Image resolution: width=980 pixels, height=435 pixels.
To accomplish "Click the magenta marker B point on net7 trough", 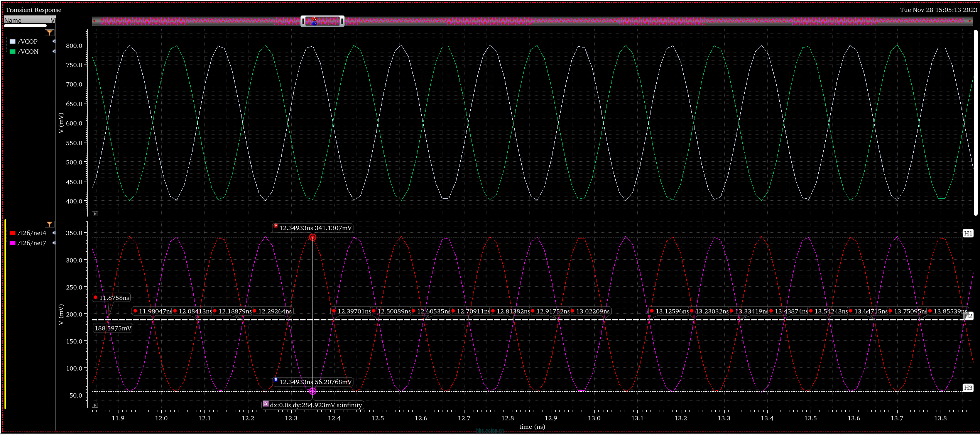I will coord(313,391).
